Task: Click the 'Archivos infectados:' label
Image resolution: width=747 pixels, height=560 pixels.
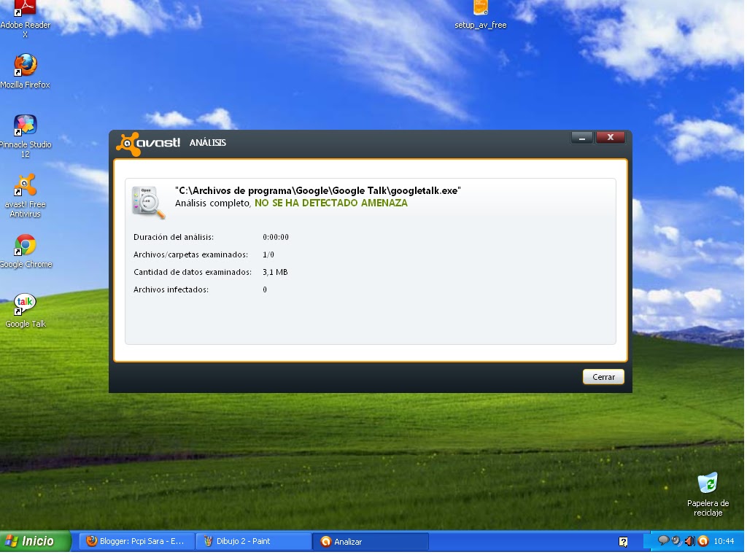Action: point(171,290)
